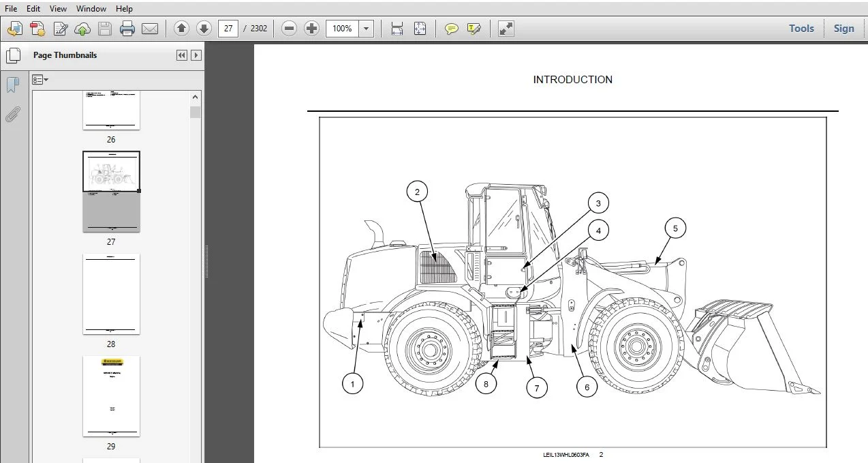Select page 28 thumbnail
Viewport: 868px width, 463px height.
pos(111,294)
